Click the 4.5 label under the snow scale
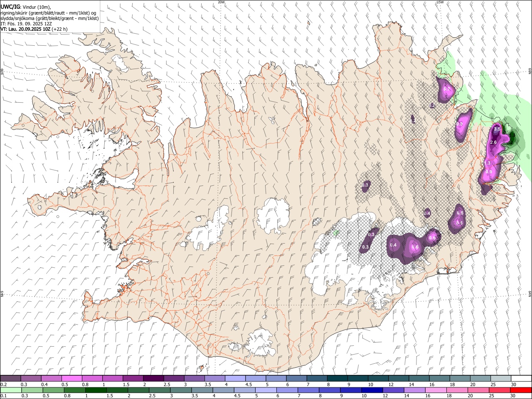The image size is (532, 399). (249, 384)
